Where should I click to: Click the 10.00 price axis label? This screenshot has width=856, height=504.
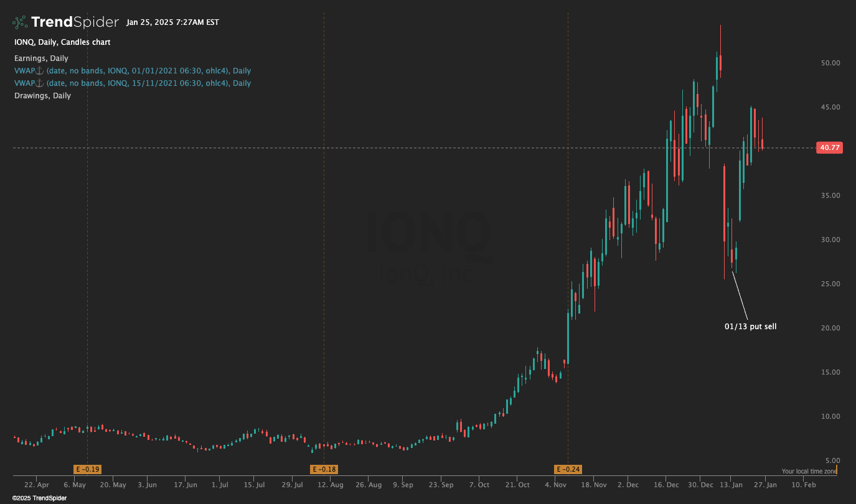coord(830,416)
